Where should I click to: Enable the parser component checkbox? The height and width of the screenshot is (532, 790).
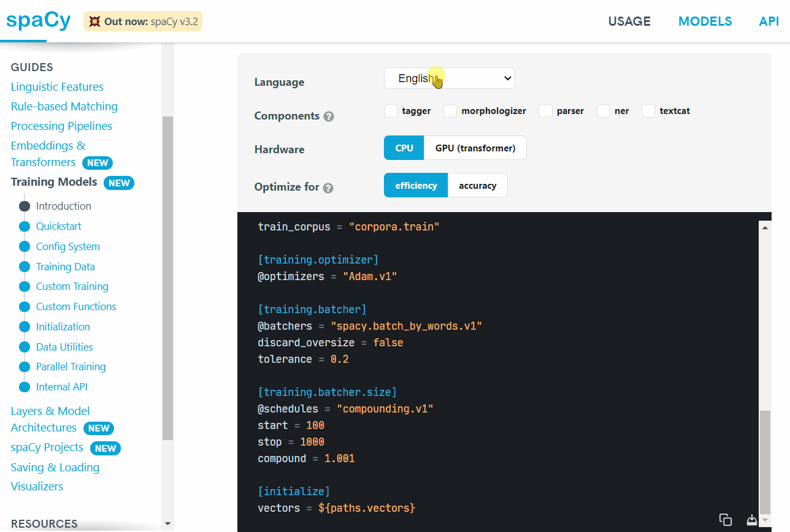click(x=545, y=111)
